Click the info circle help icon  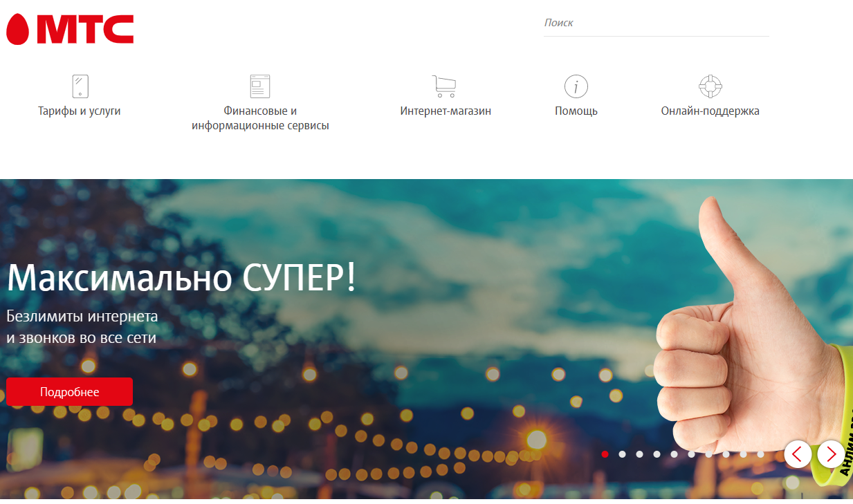tap(576, 86)
